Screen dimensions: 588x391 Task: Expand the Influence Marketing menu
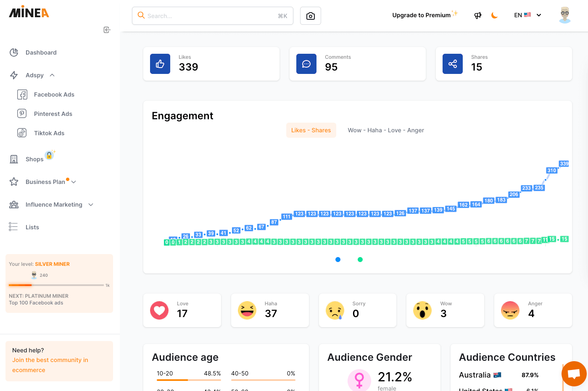pos(54,205)
